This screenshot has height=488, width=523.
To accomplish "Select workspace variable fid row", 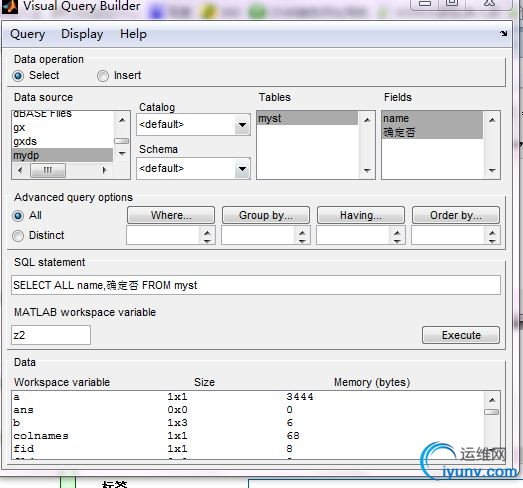I will pos(247,449).
